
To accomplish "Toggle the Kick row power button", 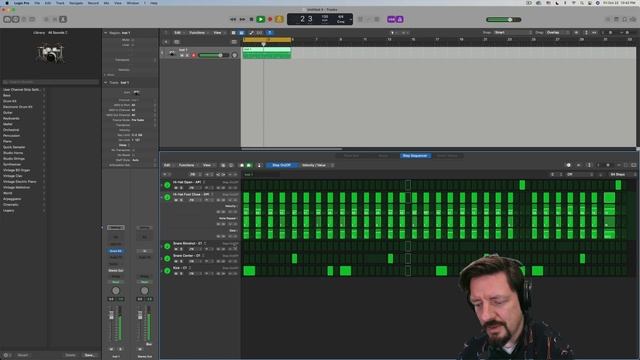I will 167,271.
